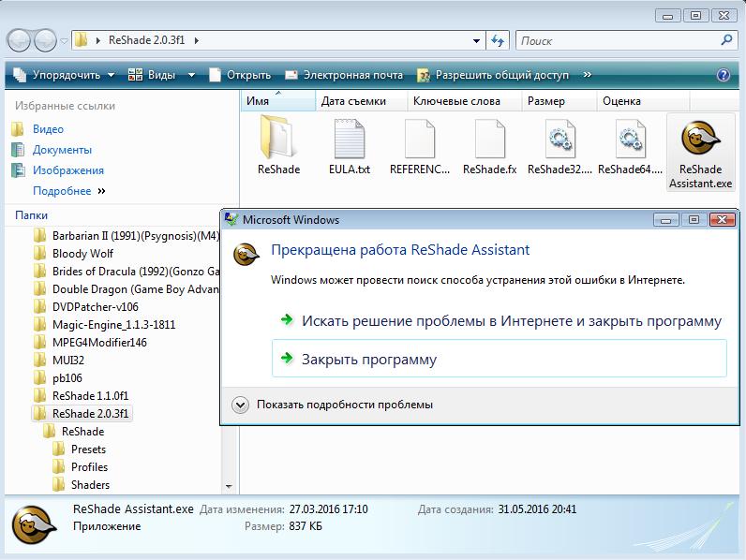Click the search magnifier icon
Screen dimensions: 746x560
click(726, 40)
